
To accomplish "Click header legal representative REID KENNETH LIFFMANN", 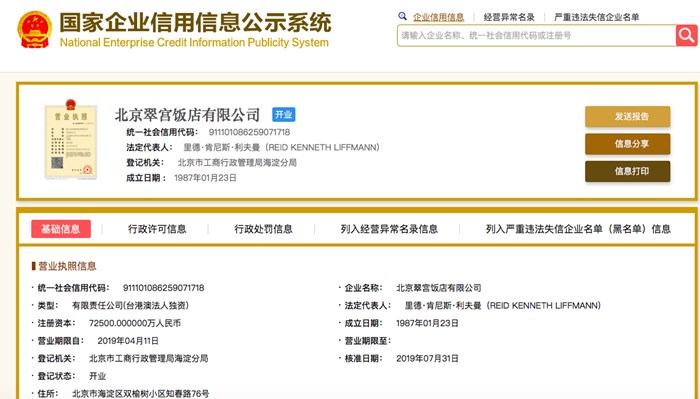I will (281, 147).
